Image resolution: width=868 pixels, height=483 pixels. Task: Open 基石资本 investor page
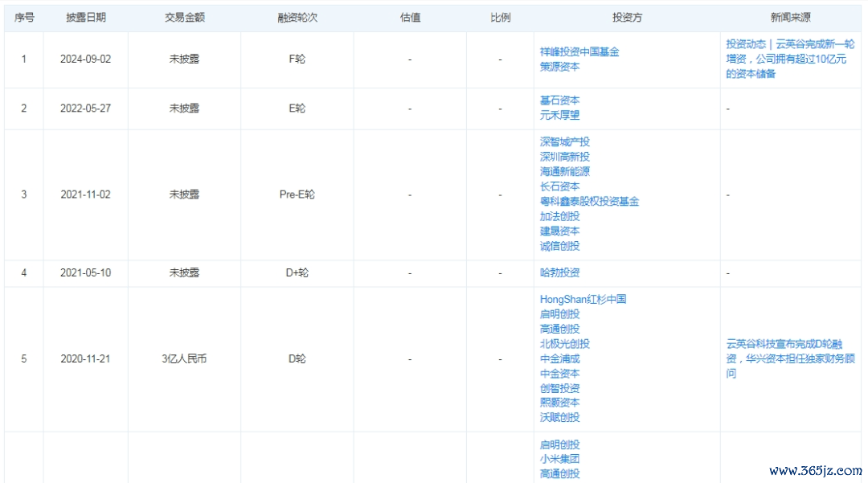[559, 100]
